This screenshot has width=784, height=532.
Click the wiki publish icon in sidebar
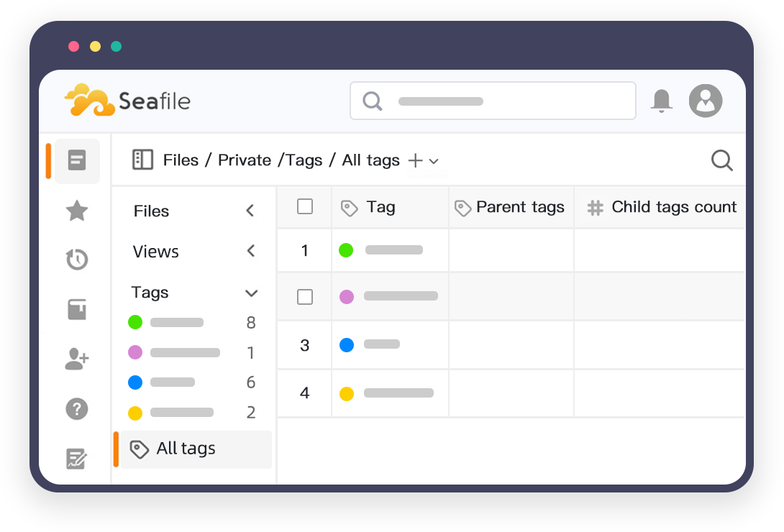tap(77, 309)
